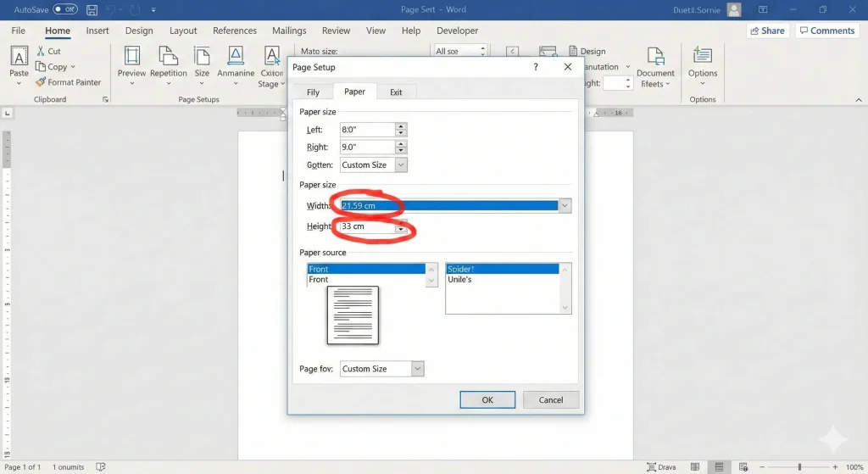Viewport: 868px width, 474px height.
Task: Click the Redo icon in title bar
Action: pos(135,9)
